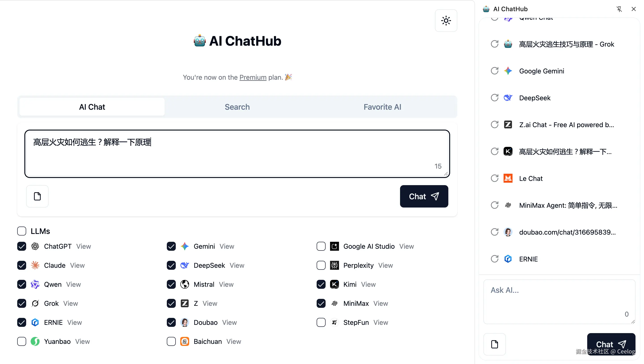Reload the Google Gemini chat entry
644x364 pixels.
(494, 71)
